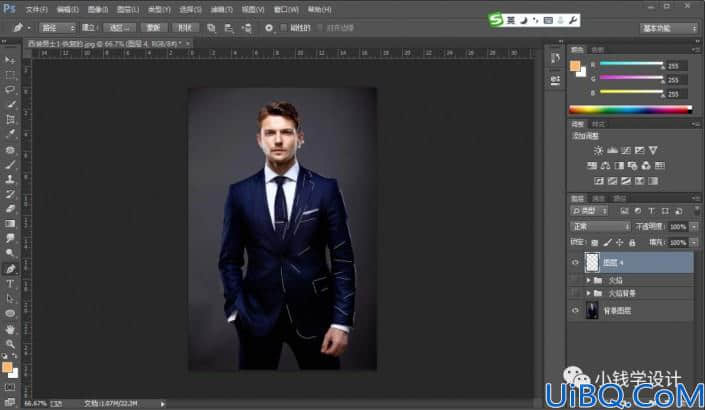Click the color spectrum ramp
This screenshot has width=705, height=410.
click(630, 109)
